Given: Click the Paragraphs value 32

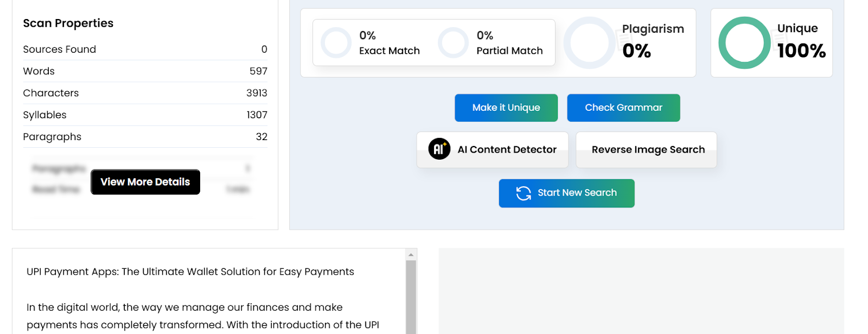Looking at the screenshot, I should [x=261, y=137].
